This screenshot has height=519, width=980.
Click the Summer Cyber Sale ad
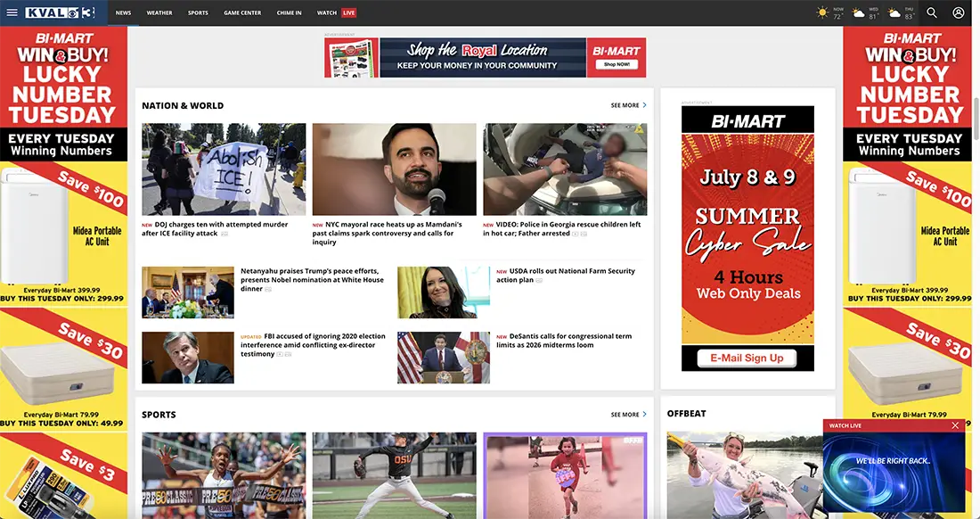747,238
